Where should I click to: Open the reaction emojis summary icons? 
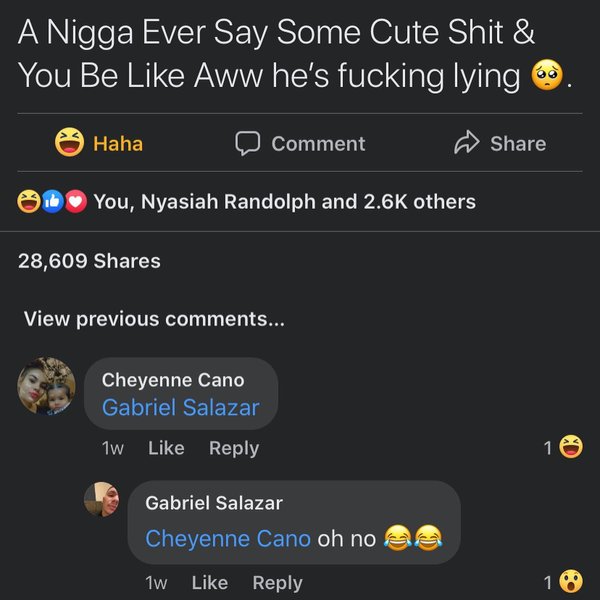pyautogui.click(x=54, y=202)
